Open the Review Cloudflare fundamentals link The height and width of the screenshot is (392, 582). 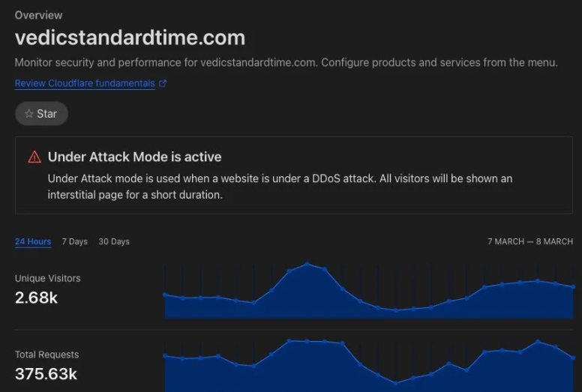[x=85, y=83]
